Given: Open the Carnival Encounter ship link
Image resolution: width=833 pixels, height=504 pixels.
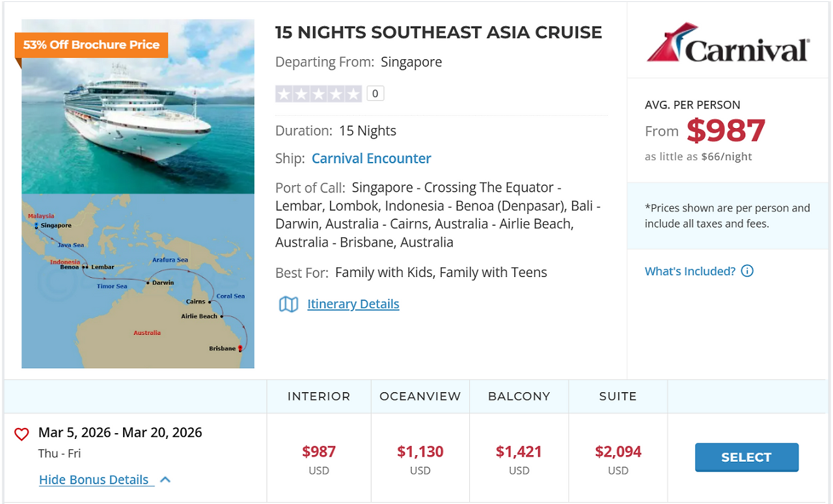Looking at the screenshot, I should tap(371, 159).
